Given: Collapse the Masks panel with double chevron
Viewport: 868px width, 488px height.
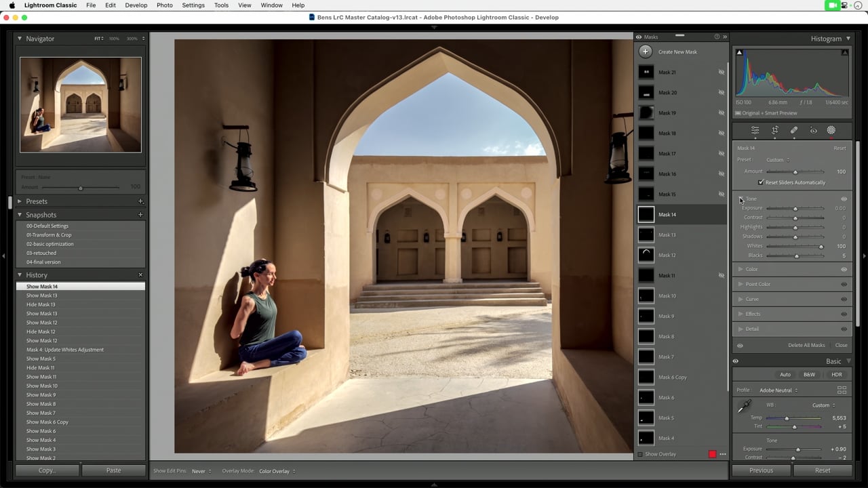Looking at the screenshot, I should [x=724, y=37].
